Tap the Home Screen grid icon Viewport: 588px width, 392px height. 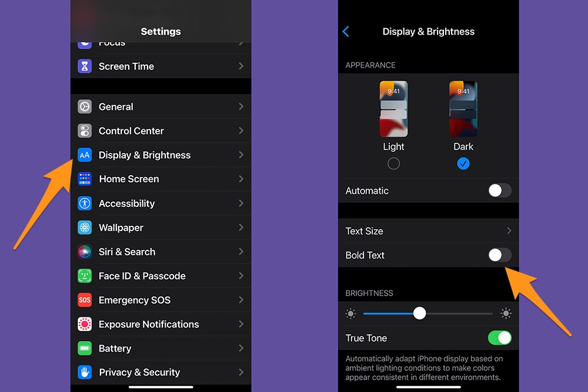pyautogui.click(x=85, y=179)
